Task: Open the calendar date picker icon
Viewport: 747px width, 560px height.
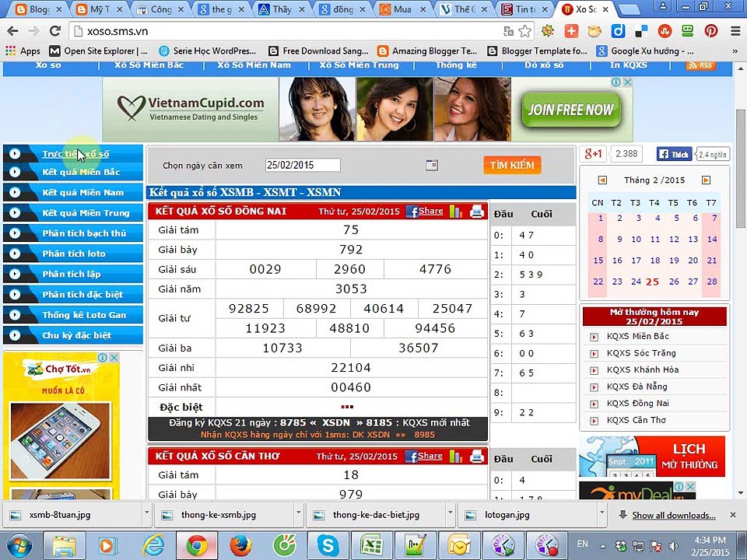Action: [432, 165]
